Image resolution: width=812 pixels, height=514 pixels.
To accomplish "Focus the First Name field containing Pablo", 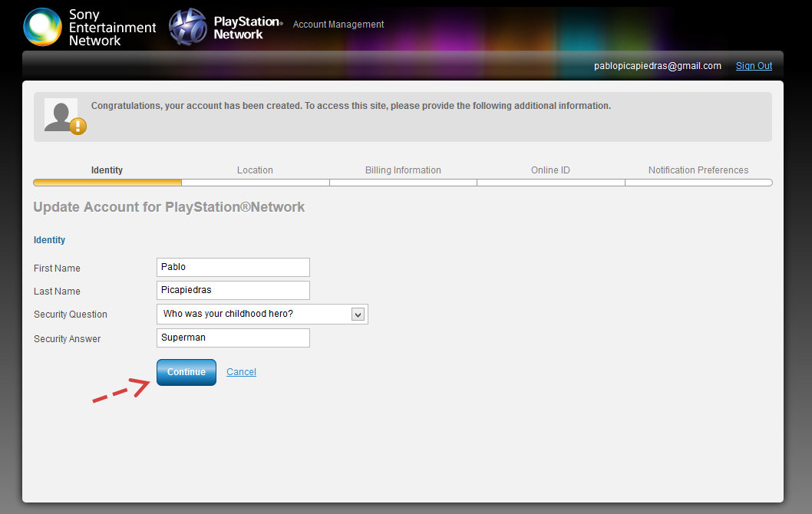I will pyautogui.click(x=233, y=267).
